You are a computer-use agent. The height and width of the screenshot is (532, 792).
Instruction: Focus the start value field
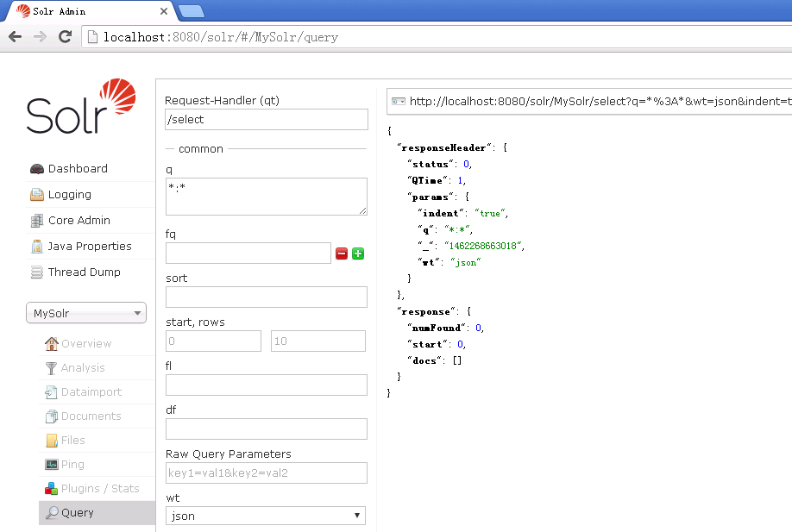coord(214,341)
